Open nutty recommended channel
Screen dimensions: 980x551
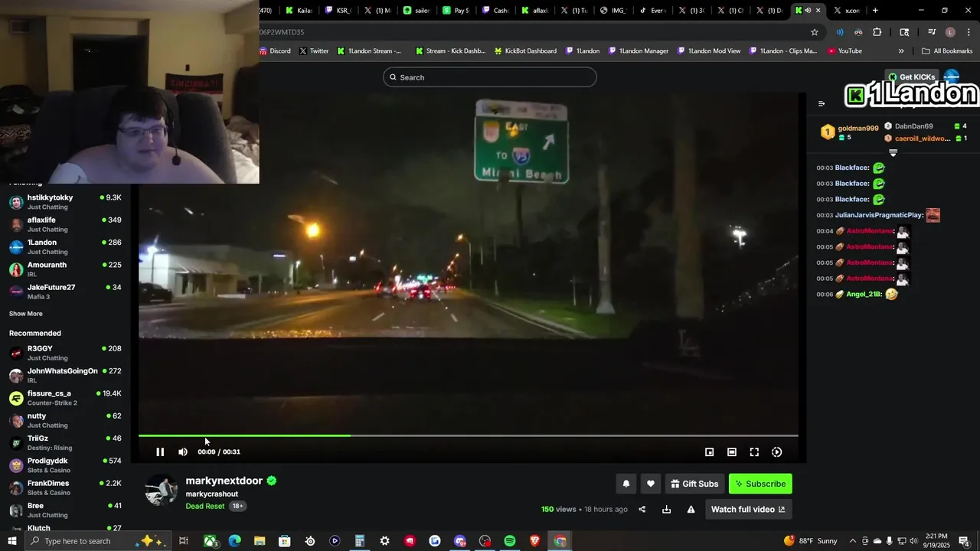coord(65,420)
